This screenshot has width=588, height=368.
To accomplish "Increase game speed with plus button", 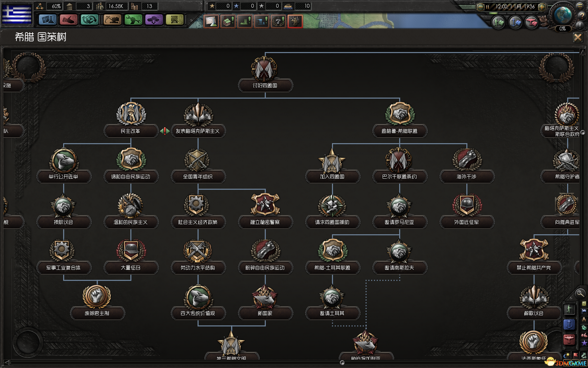I will pyautogui.click(x=542, y=7).
